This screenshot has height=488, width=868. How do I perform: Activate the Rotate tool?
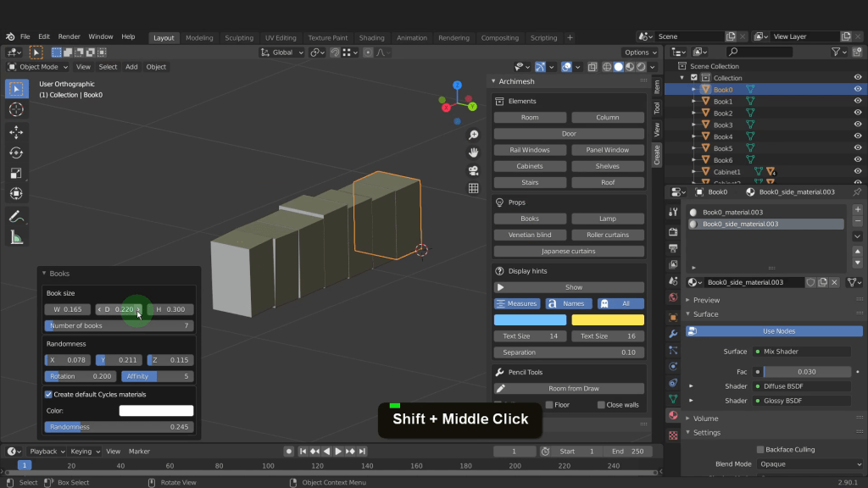[x=16, y=152]
